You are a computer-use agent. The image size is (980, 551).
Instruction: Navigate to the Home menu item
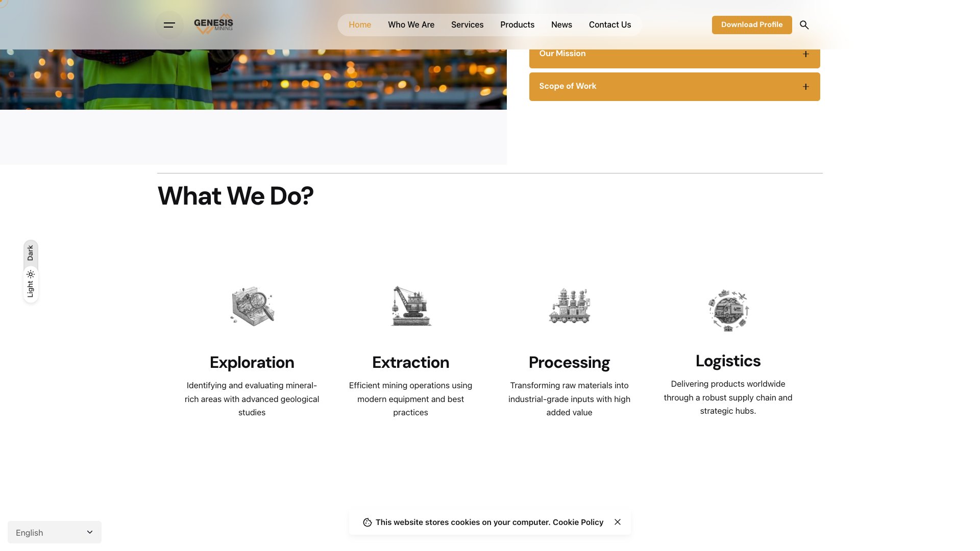coord(360,24)
